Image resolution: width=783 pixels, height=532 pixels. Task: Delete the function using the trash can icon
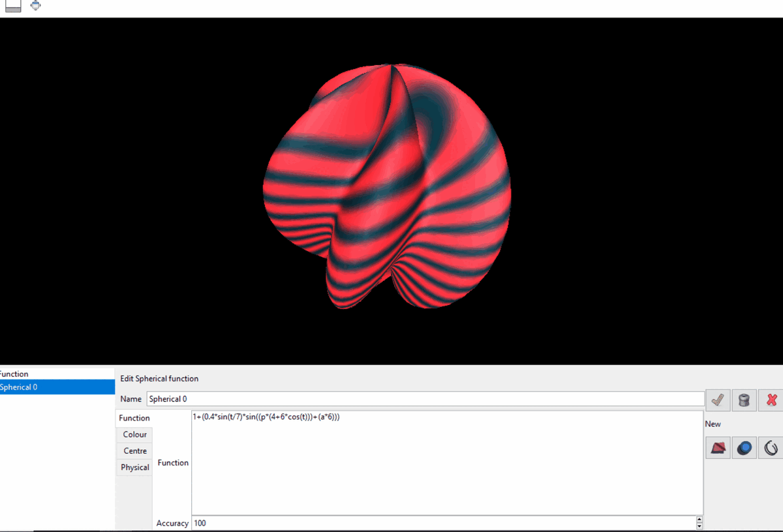coord(745,400)
